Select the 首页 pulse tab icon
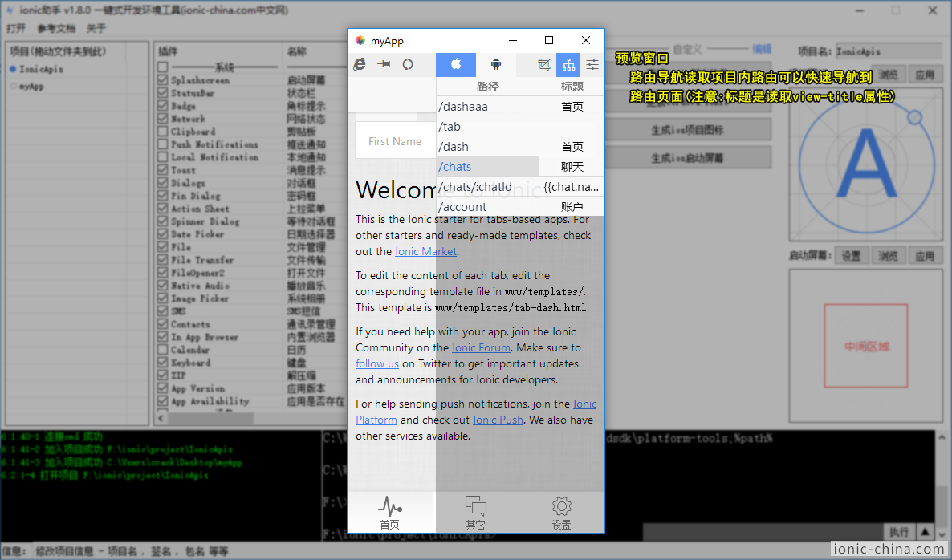The width and height of the screenshot is (952, 560). point(390,506)
